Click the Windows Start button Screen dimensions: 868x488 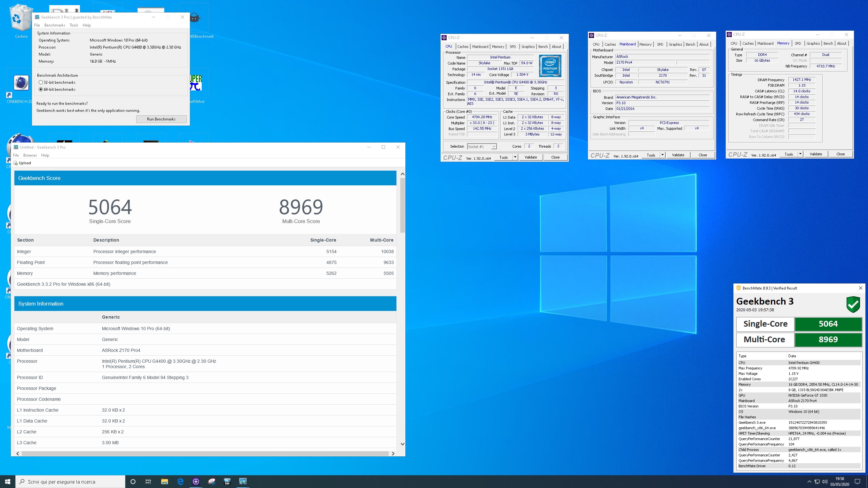(8, 482)
